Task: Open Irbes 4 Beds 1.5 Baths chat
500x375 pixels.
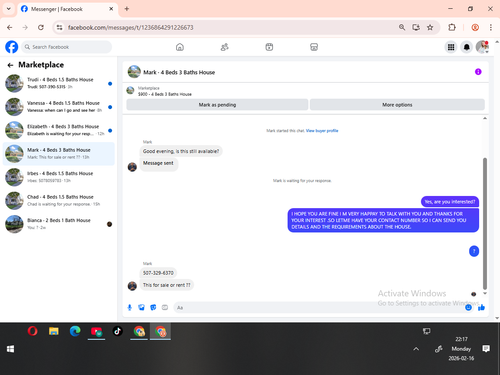Action: (x=59, y=177)
